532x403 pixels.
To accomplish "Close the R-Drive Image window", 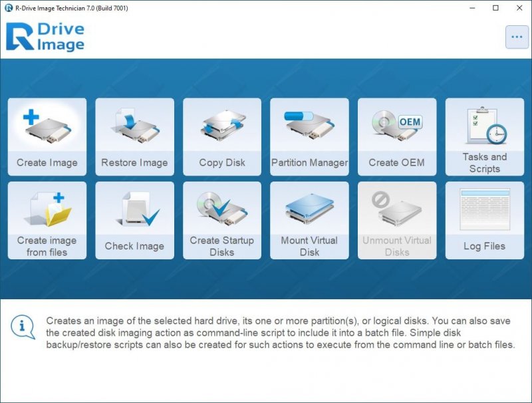I will 519,8.
